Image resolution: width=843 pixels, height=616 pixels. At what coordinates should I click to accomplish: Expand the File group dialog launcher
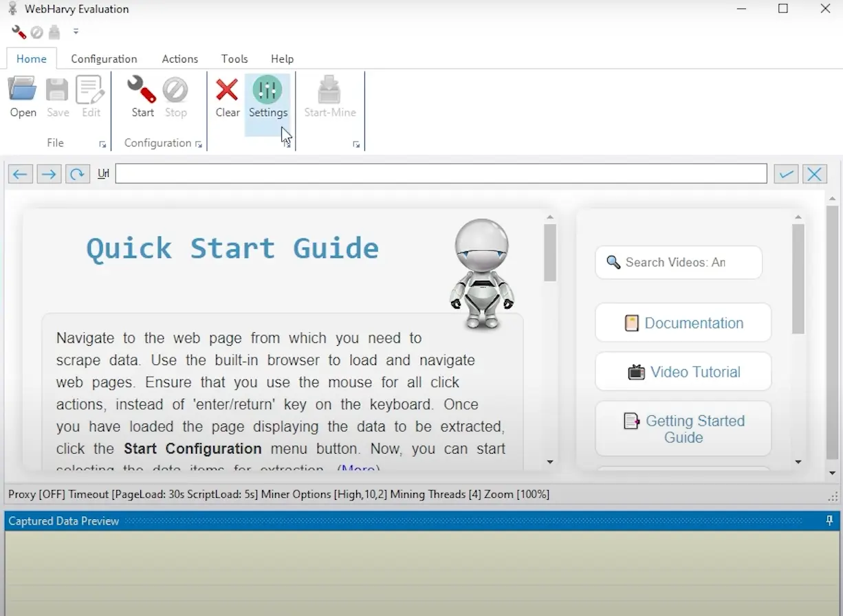[x=102, y=144]
